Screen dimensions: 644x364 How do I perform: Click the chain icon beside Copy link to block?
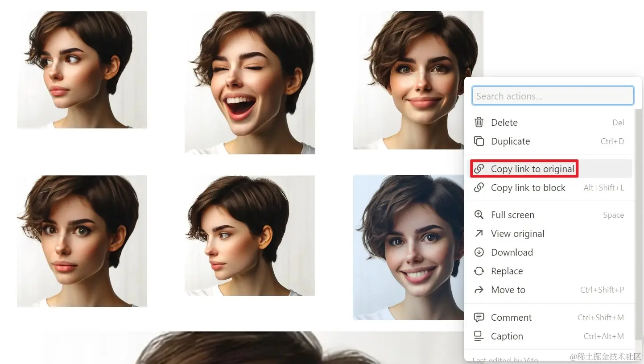point(479,187)
